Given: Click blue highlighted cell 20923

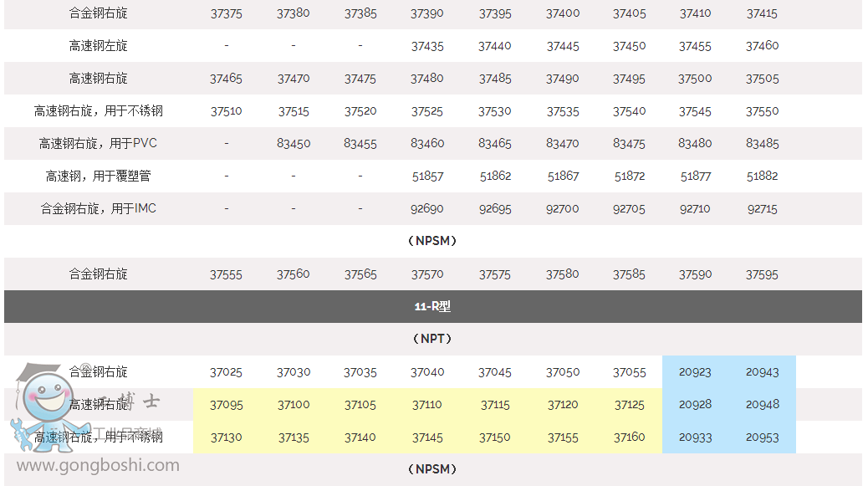Looking at the screenshot, I should point(695,372).
